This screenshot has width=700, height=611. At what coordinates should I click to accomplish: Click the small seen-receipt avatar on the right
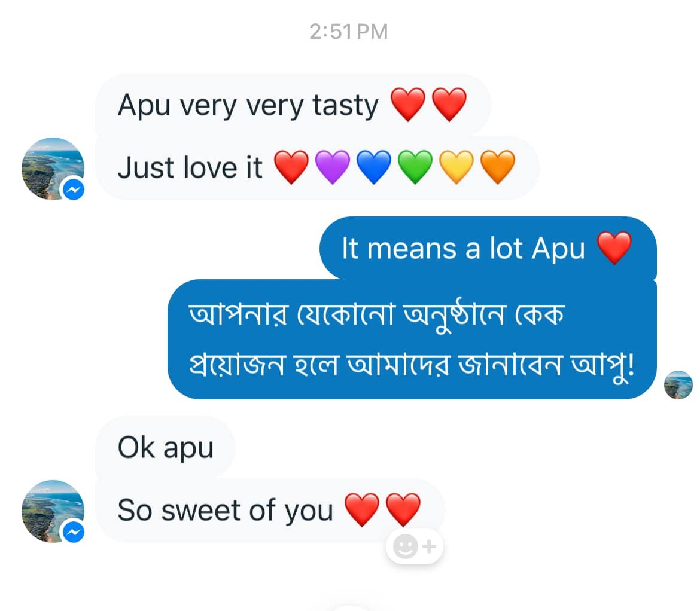(x=678, y=384)
